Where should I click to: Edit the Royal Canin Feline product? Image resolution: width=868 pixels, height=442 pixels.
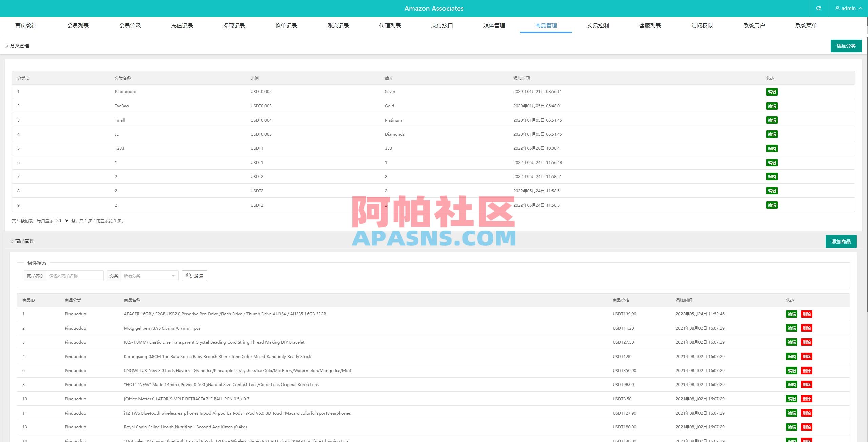point(792,427)
